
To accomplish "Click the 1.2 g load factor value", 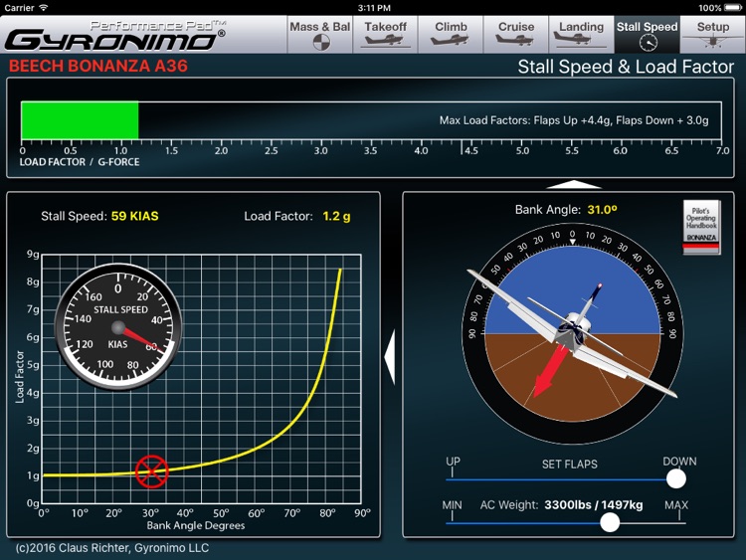I will tap(336, 216).
